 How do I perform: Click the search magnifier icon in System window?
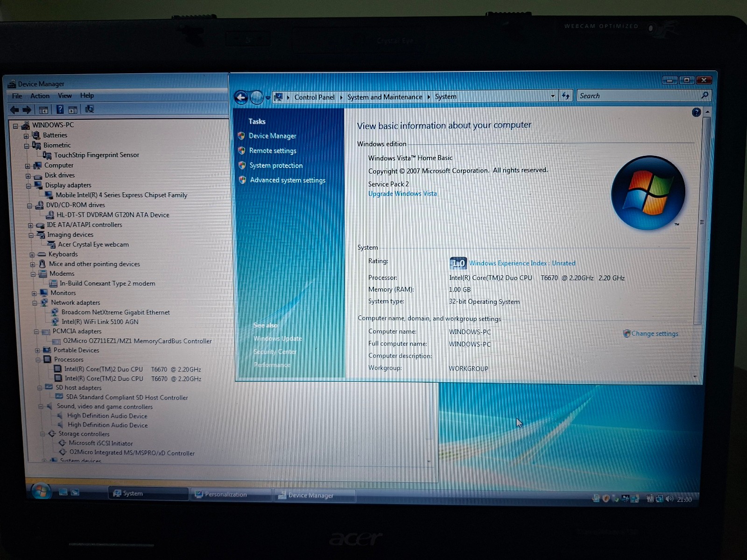click(705, 95)
